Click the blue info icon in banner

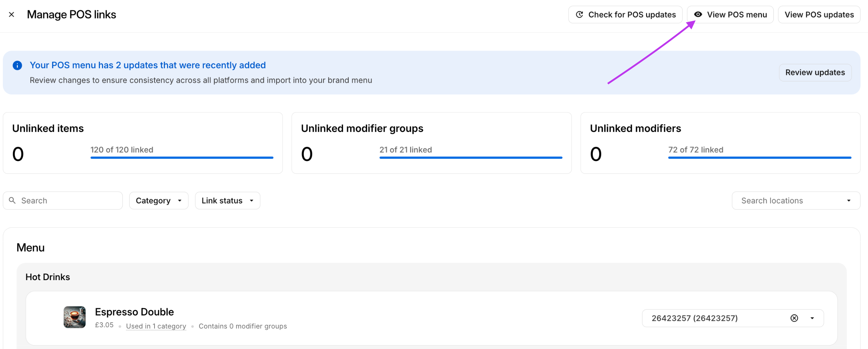[x=17, y=65]
